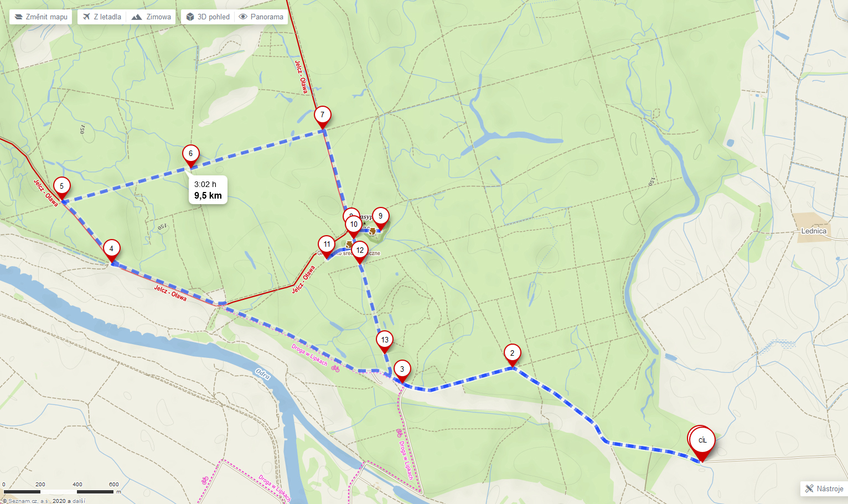Image resolution: width=848 pixels, height=504 pixels.
Task: Click the Lednica village label
Action: 814,231
